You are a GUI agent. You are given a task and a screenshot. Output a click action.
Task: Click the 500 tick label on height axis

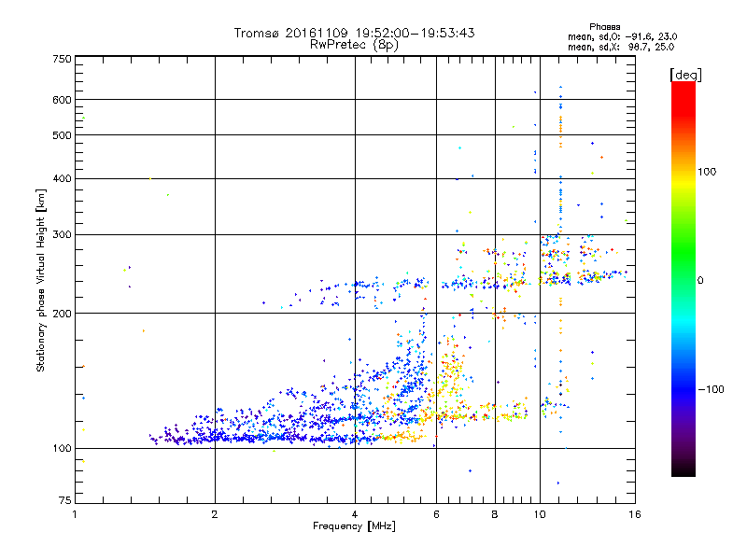click(x=62, y=135)
